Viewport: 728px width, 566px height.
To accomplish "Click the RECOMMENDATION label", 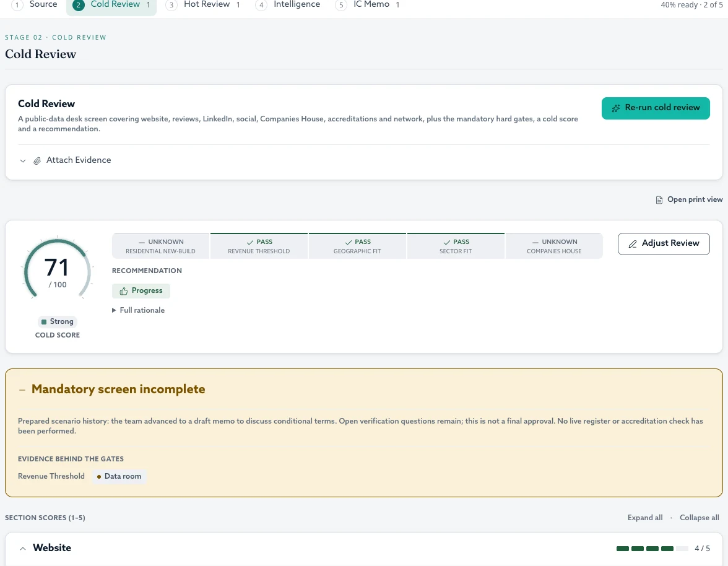I will [147, 271].
